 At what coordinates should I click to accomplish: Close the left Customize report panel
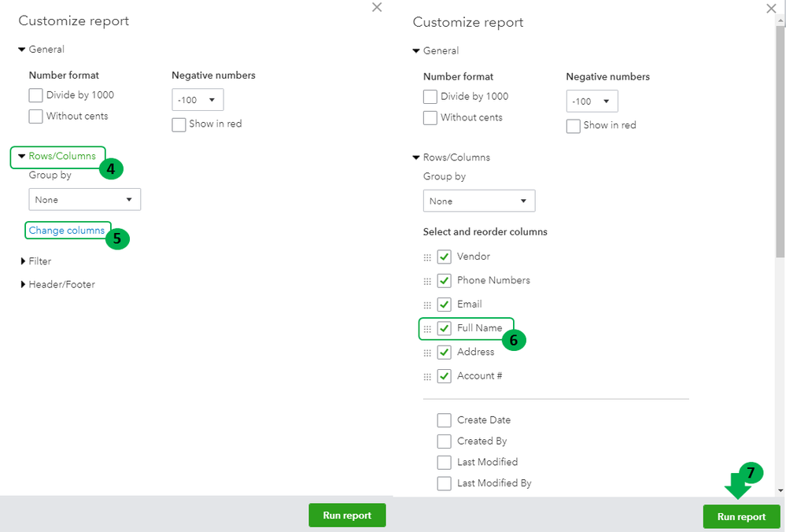377,7
